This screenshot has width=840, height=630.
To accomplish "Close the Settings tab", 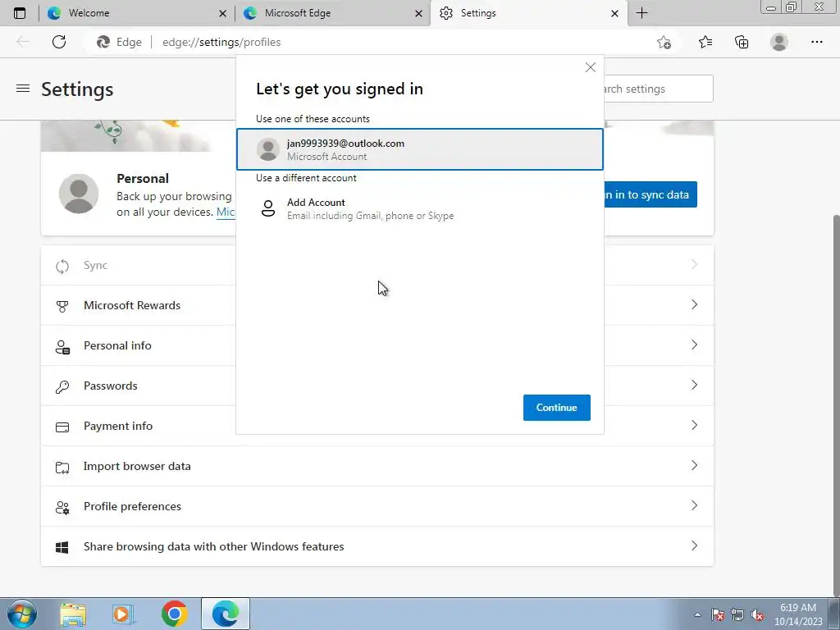I will tap(614, 14).
